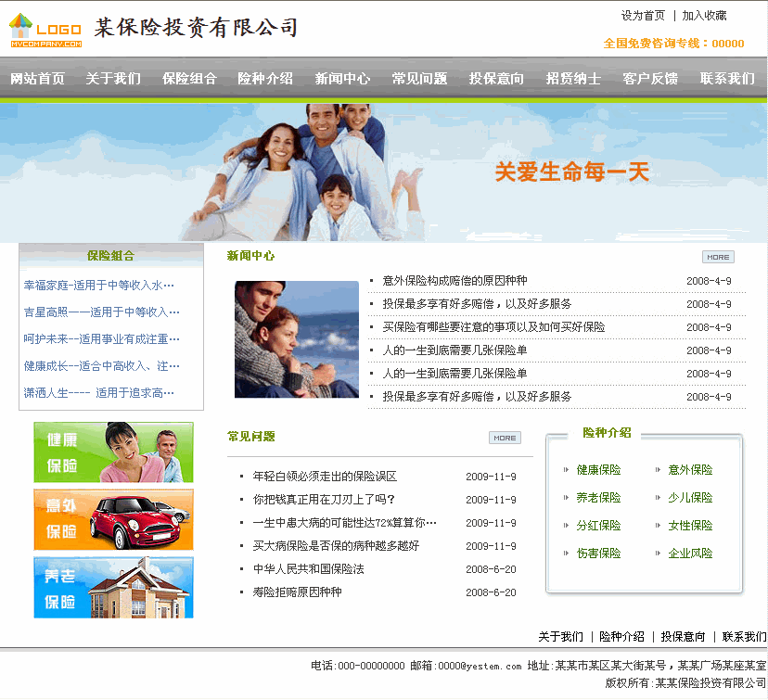The image size is (768, 700).
Task: Click 养老保险 link in 险种介绍 panel
Action: click(598, 498)
